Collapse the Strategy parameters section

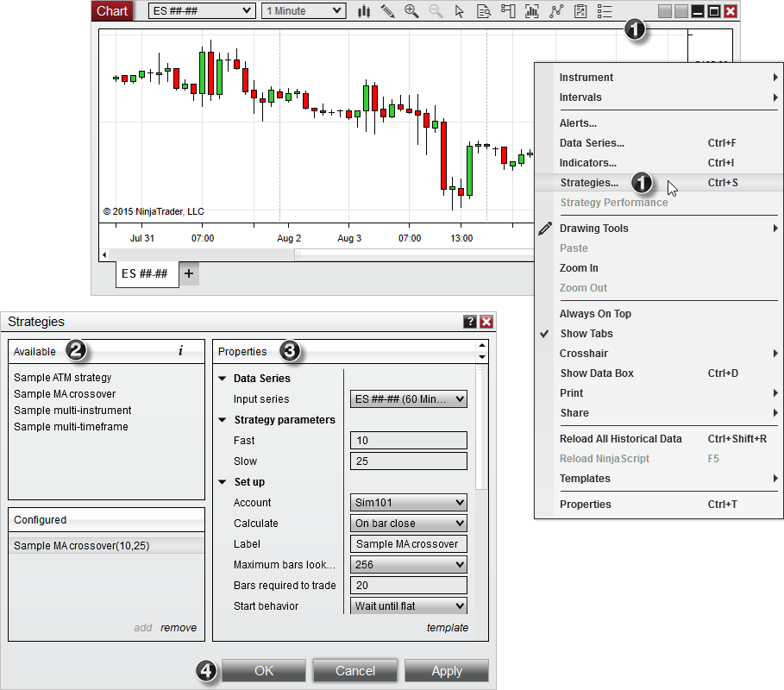point(223,420)
